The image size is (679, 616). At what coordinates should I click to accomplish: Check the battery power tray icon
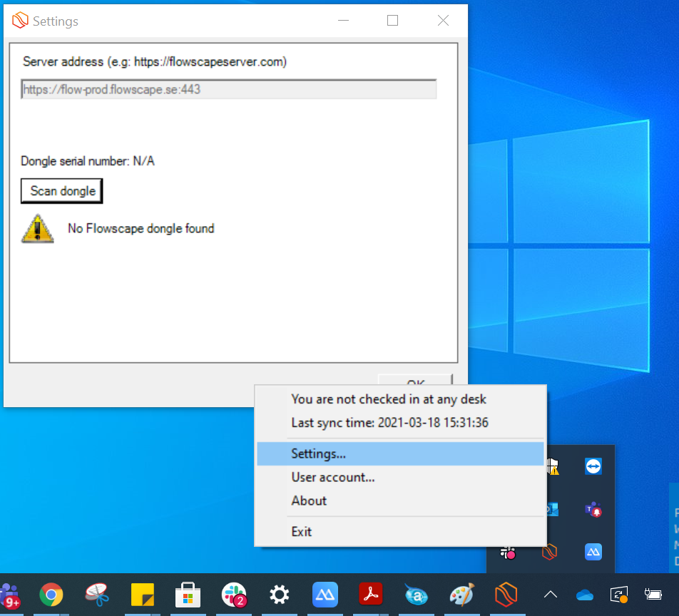pos(653,595)
